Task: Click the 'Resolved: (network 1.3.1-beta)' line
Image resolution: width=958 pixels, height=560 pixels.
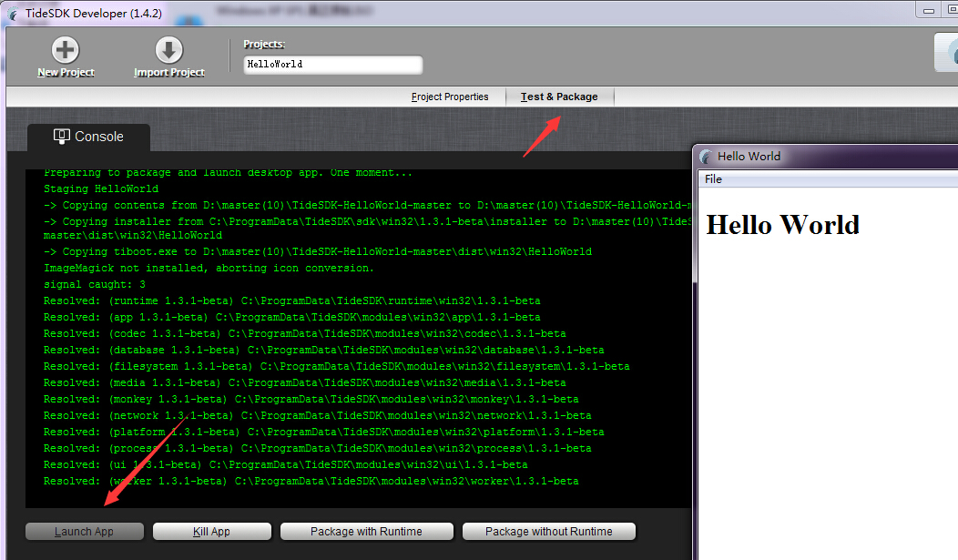Action: coord(318,416)
